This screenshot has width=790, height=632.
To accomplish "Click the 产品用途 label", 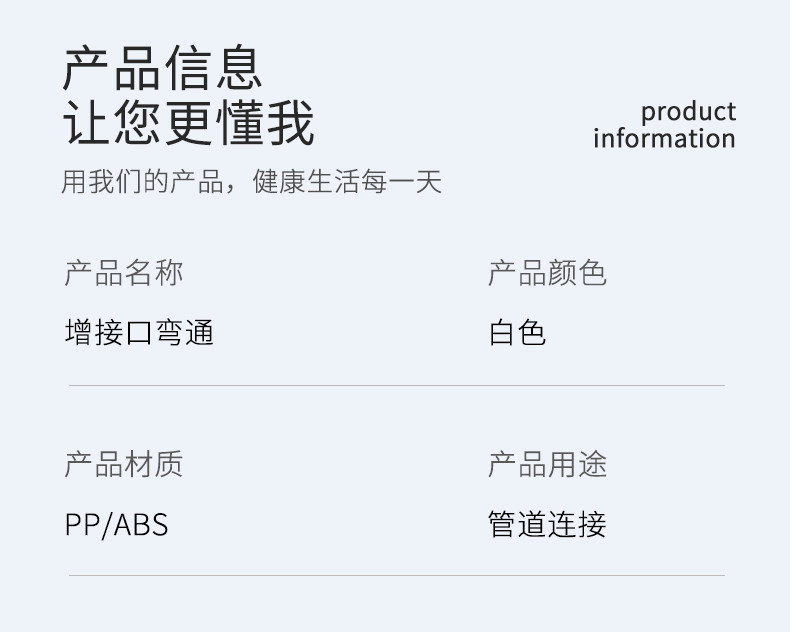I will [547, 464].
